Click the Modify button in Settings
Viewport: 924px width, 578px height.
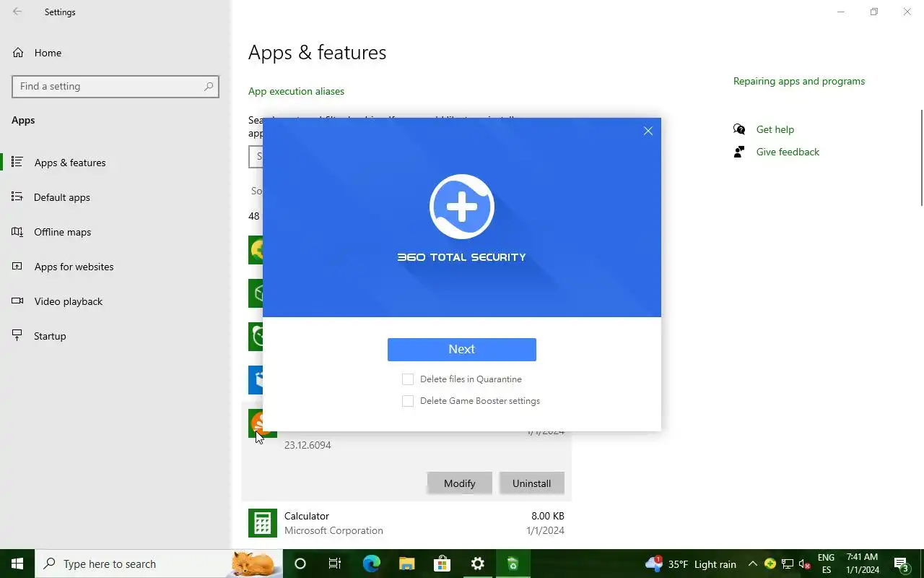point(459,483)
